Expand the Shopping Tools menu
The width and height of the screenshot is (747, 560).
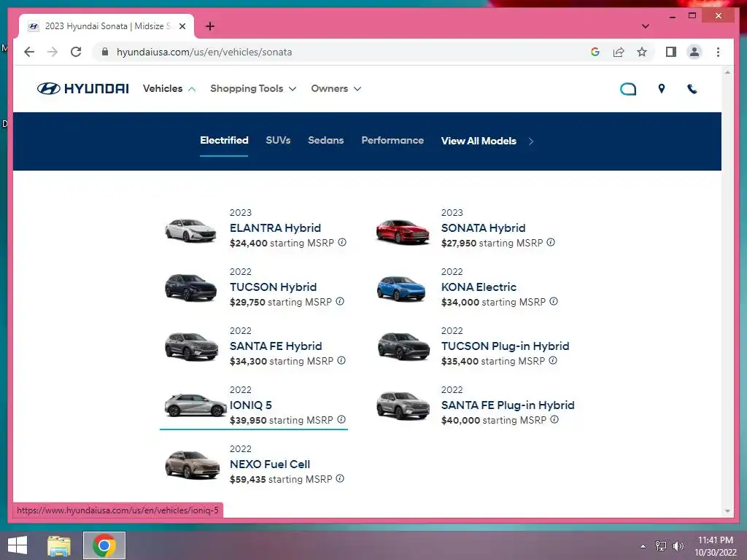coord(253,88)
